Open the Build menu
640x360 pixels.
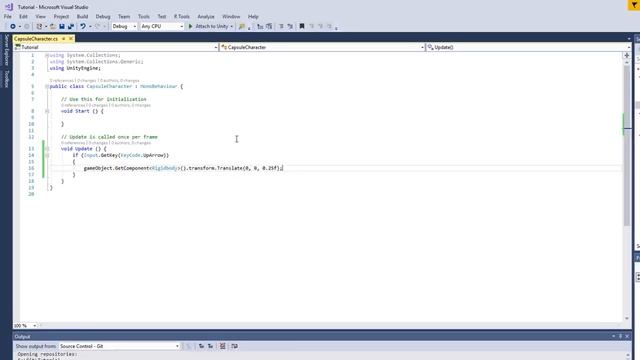(82, 17)
